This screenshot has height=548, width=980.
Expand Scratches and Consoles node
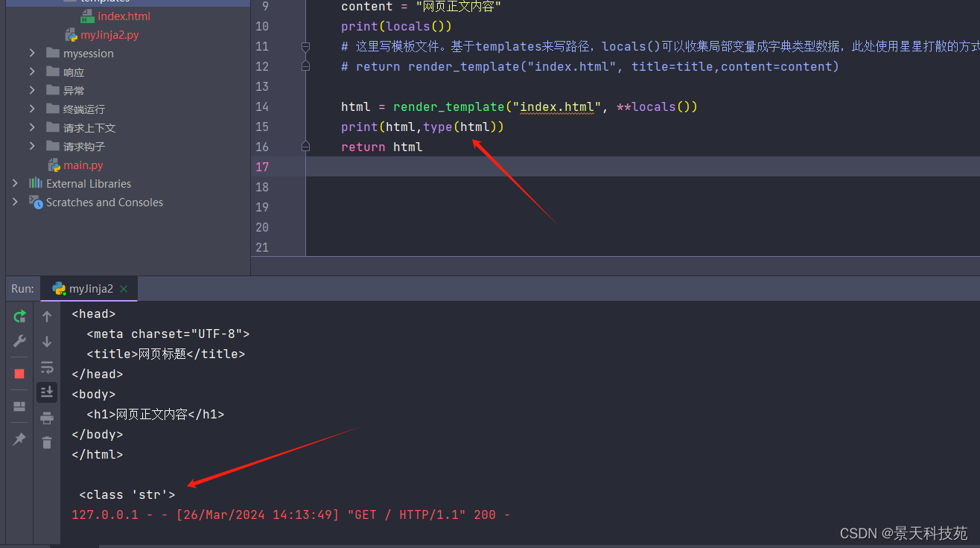tap(15, 202)
